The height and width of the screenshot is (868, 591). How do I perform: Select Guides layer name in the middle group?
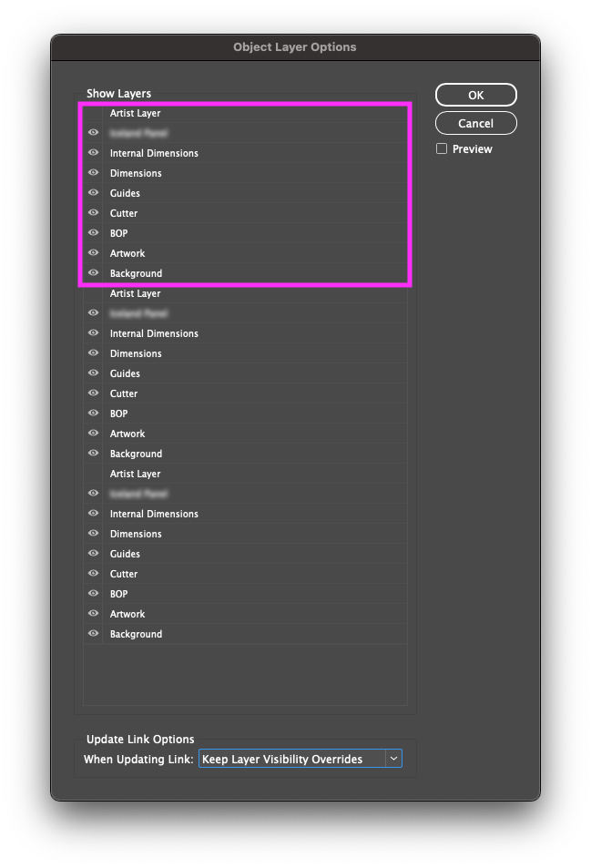point(125,373)
